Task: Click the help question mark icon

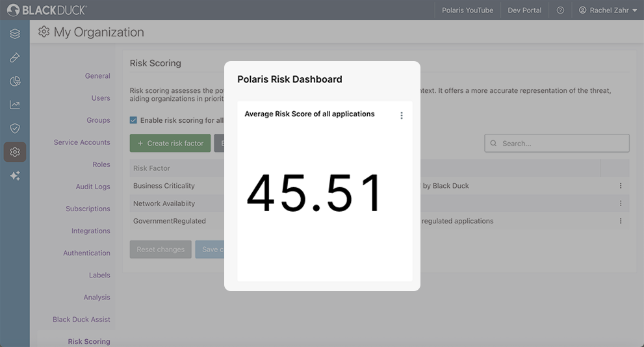Action: coord(560,10)
